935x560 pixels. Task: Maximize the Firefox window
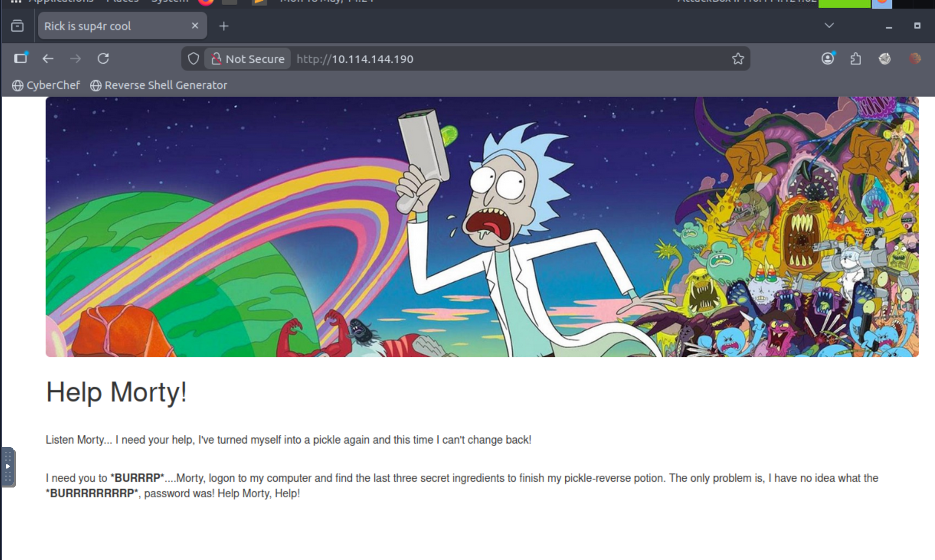click(x=917, y=26)
